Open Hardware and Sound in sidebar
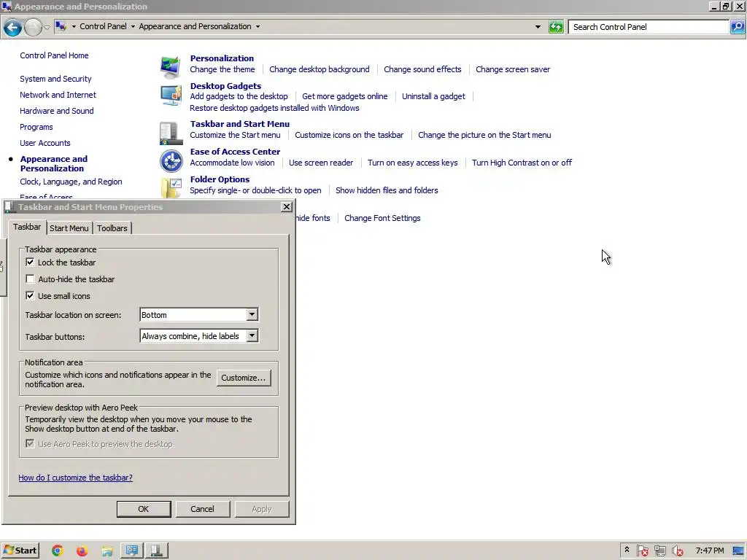 pyautogui.click(x=57, y=111)
